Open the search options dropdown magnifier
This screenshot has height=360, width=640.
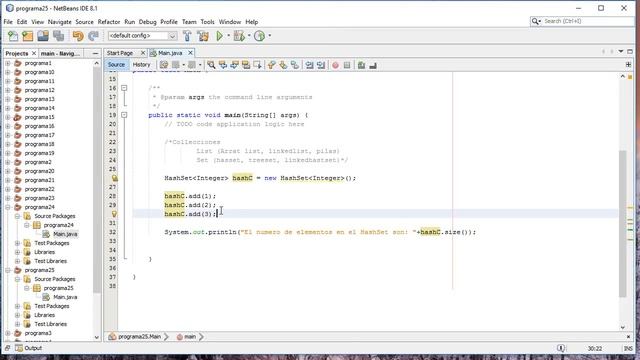coord(536,21)
